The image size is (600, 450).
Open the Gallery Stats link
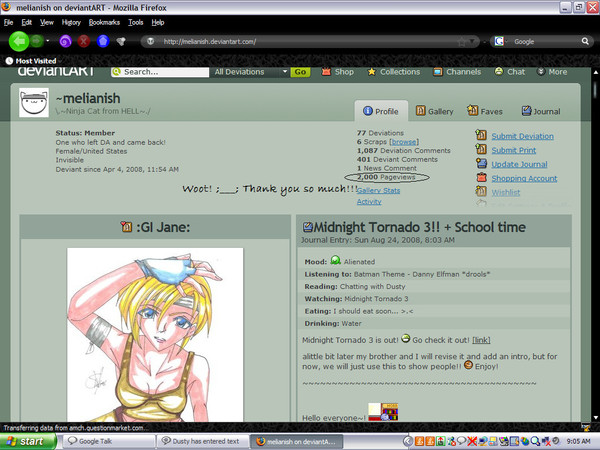pos(378,191)
